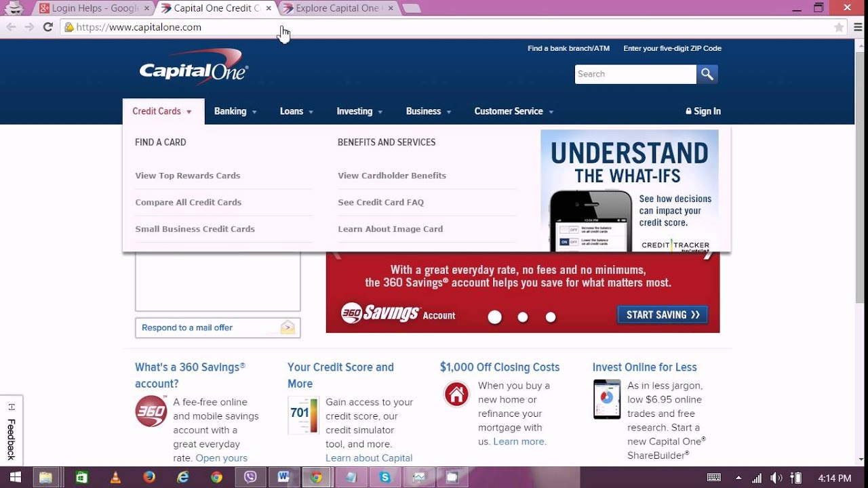Go forward with the browser forward arrow
This screenshot has width=868, height=488.
[x=29, y=27]
